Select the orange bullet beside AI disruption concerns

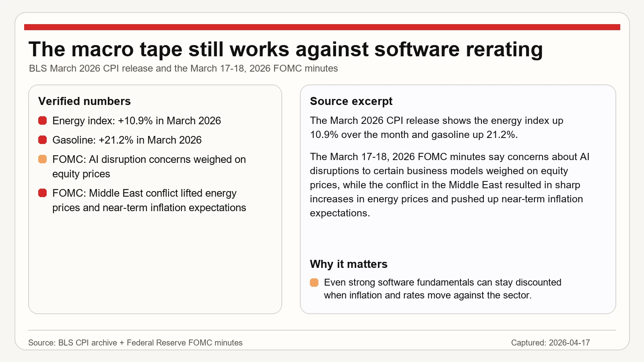tap(42, 159)
